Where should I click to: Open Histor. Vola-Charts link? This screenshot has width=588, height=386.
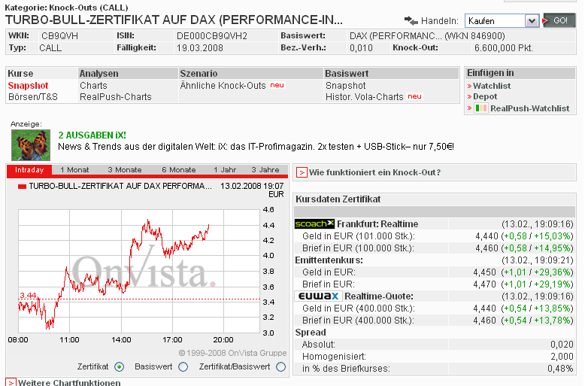coord(364,97)
